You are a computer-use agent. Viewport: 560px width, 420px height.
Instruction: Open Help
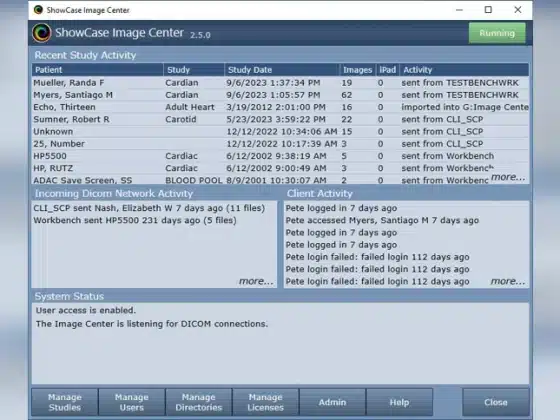pyautogui.click(x=399, y=402)
